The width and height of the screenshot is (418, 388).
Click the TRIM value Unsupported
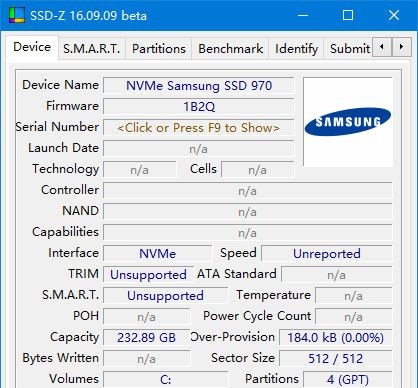click(148, 275)
